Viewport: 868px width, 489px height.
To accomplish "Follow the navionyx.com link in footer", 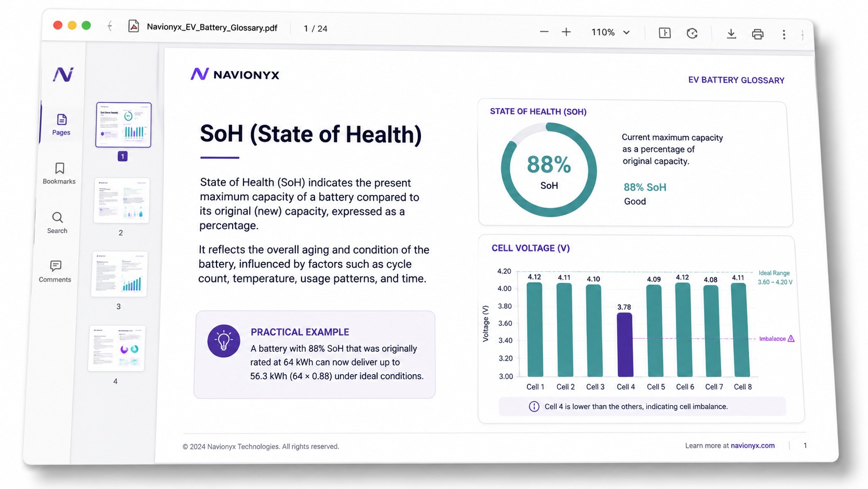I will [752, 445].
